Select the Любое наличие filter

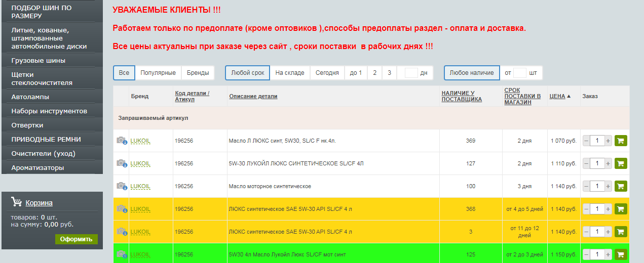tap(472, 73)
